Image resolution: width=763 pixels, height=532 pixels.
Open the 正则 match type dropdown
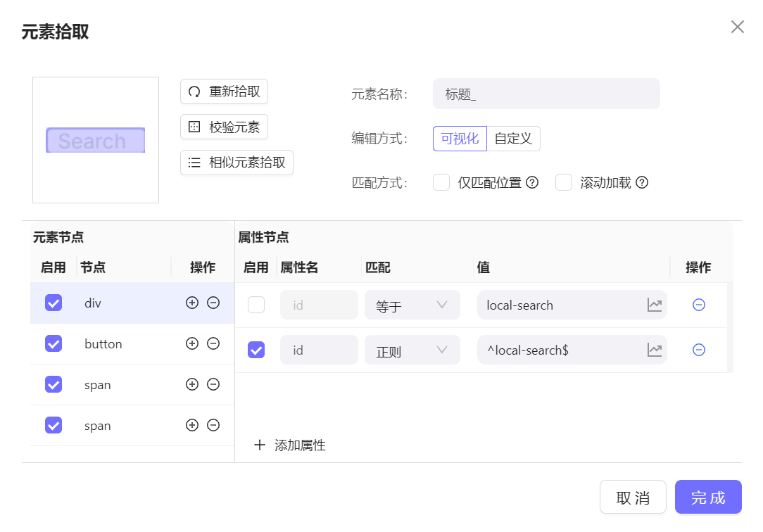tap(412, 350)
